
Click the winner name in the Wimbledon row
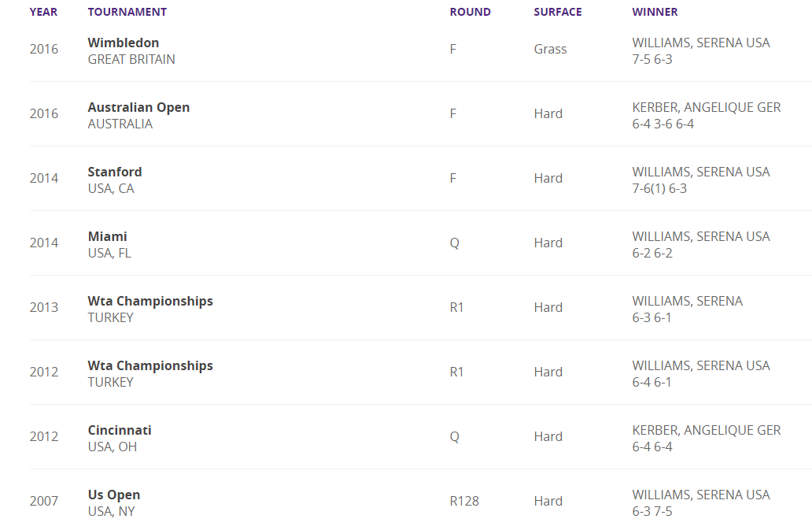click(x=701, y=43)
